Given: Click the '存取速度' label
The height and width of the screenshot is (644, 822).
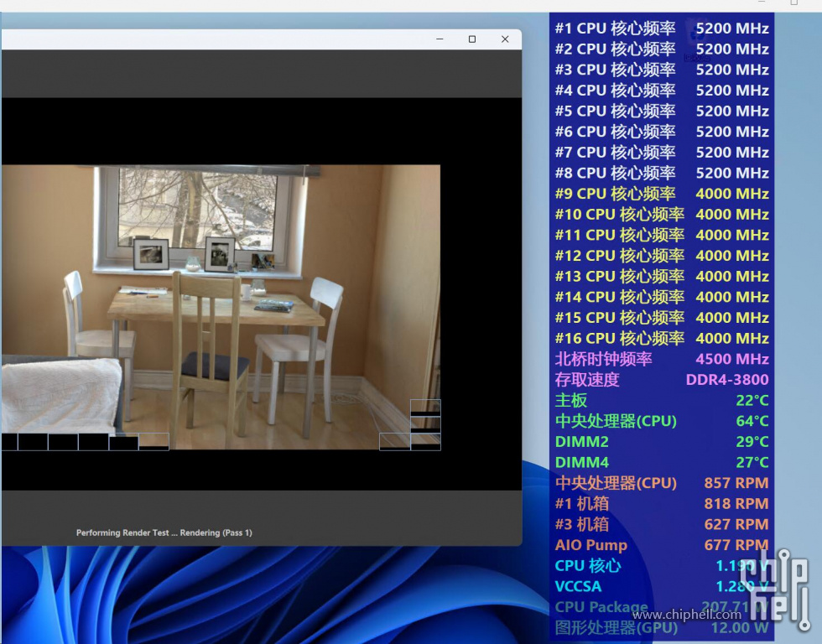Looking at the screenshot, I should (587, 380).
